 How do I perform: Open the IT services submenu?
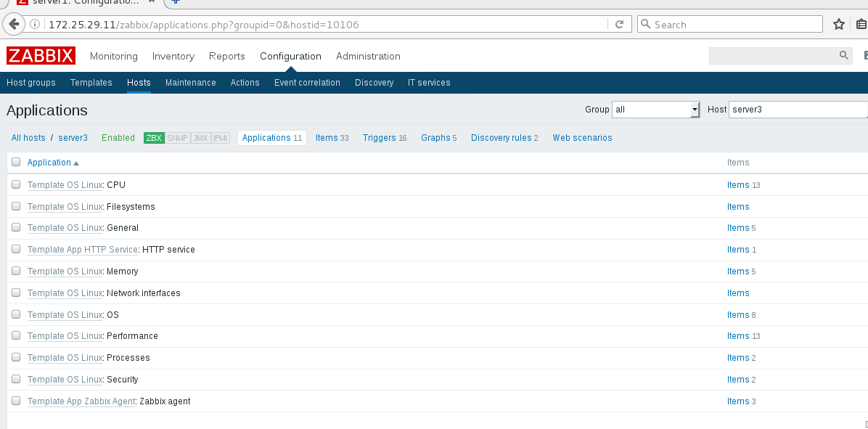(429, 83)
